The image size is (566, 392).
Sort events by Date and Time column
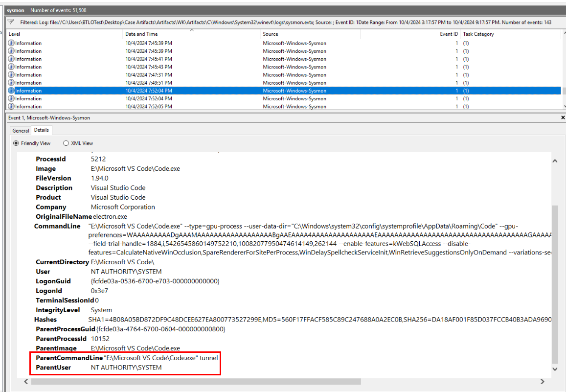[x=141, y=34]
